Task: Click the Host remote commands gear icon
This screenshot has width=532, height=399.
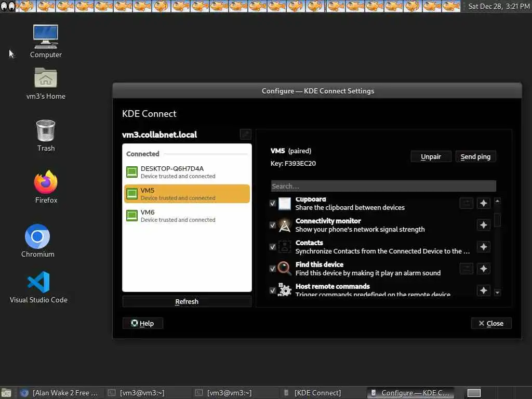Action: (284, 290)
